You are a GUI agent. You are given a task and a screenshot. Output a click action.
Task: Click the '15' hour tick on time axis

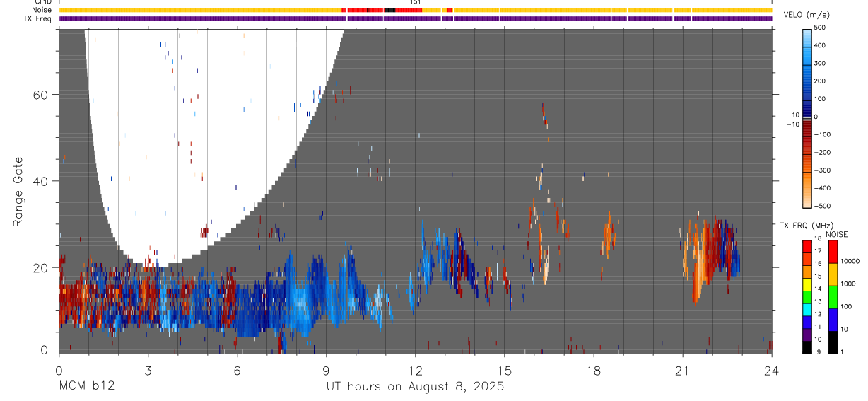coord(505,370)
